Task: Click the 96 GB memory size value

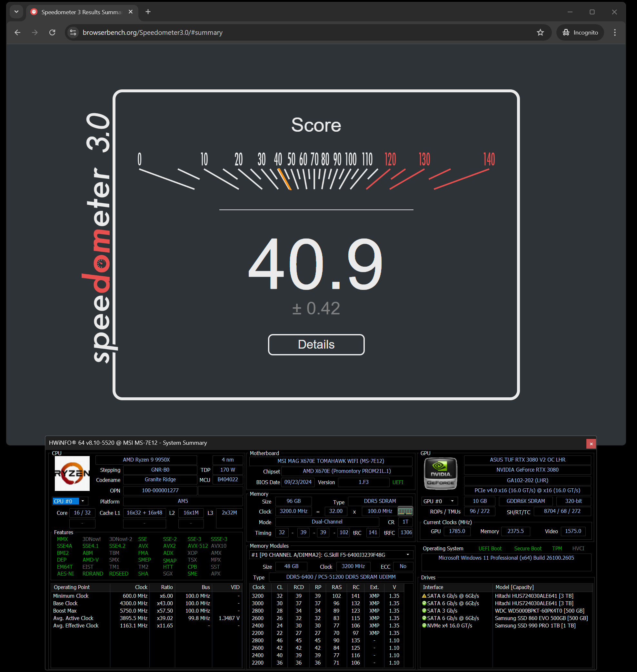Action: 294,501
